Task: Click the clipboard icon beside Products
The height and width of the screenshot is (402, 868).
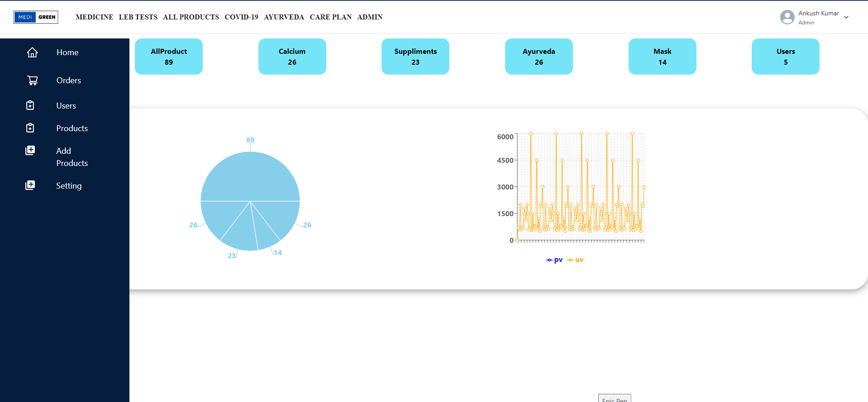Action: click(x=30, y=128)
